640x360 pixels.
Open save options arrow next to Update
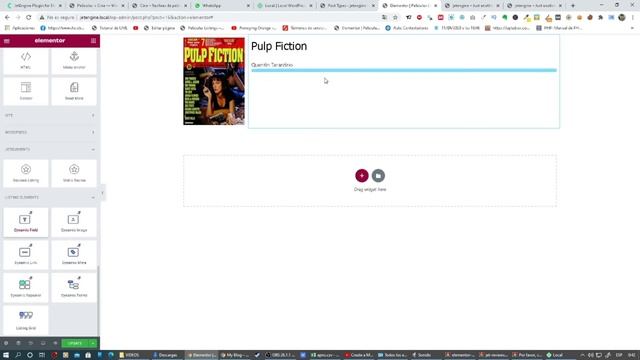point(93,343)
